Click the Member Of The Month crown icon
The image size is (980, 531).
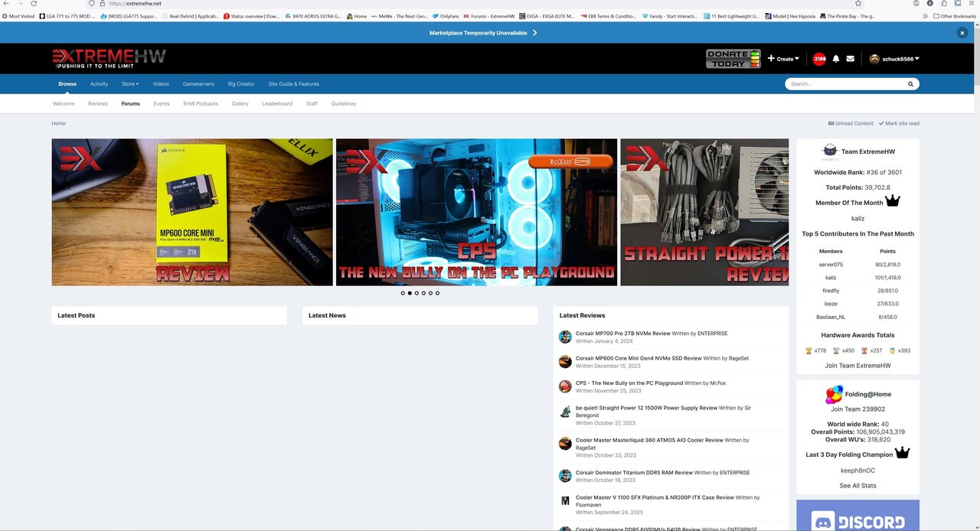(x=893, y=200)
